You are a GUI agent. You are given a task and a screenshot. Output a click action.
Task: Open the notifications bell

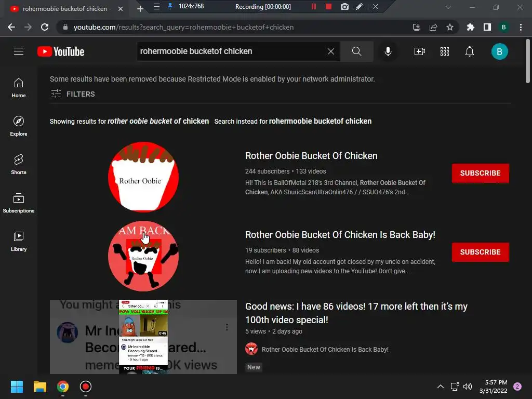[470, 51]
